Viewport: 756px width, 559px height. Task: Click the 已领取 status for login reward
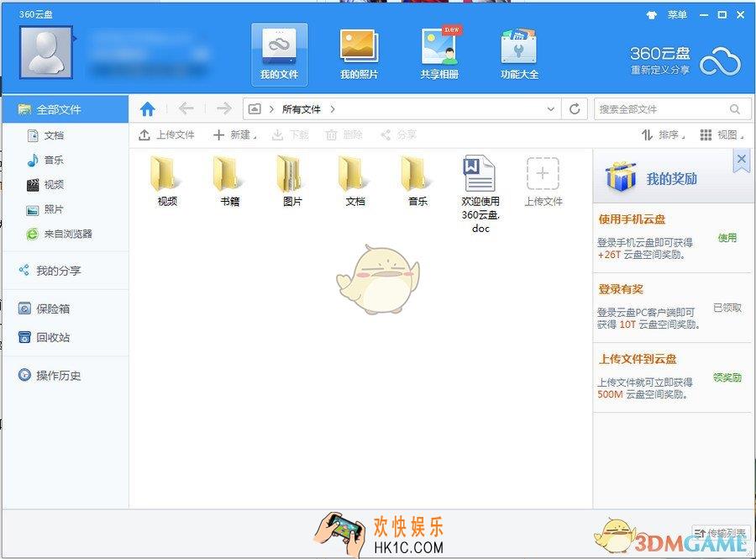[727, 308]
